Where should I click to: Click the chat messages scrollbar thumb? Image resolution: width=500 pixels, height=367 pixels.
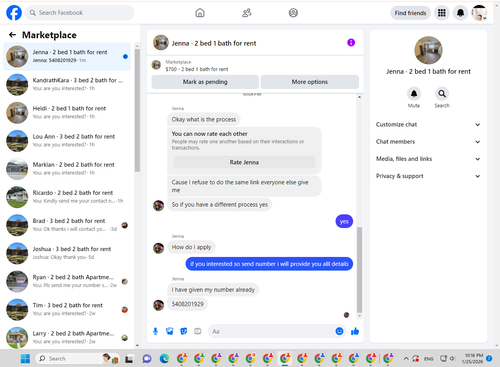359,269
